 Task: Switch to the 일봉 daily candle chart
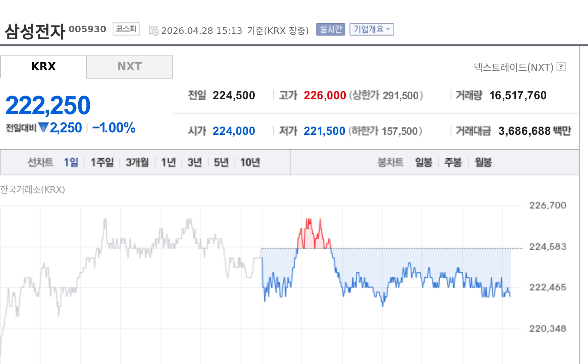(x=423, y=163)
